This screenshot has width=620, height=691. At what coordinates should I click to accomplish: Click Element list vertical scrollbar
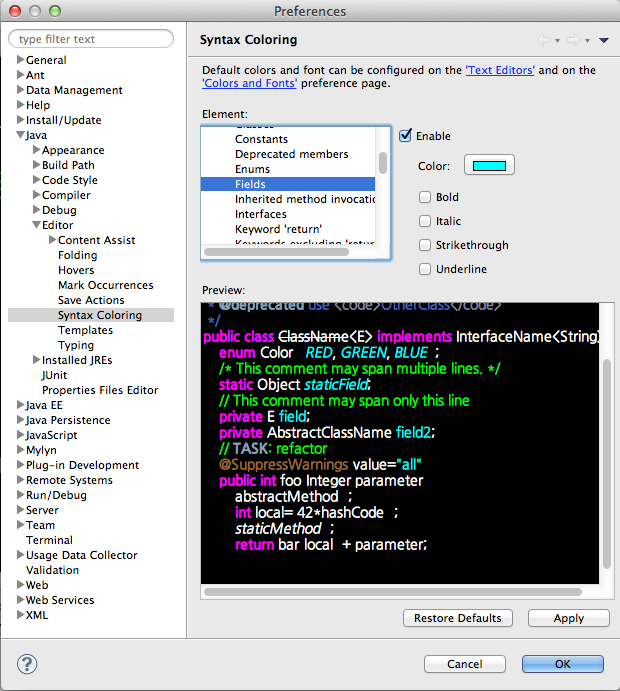[383, 163]
